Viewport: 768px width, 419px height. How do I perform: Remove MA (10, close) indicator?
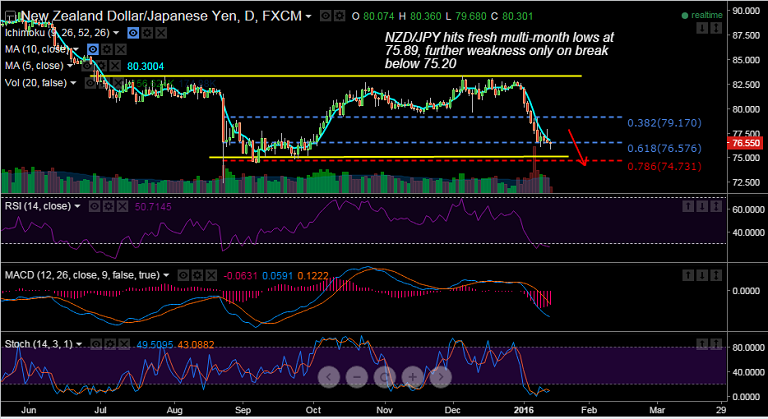coord(120,49)
